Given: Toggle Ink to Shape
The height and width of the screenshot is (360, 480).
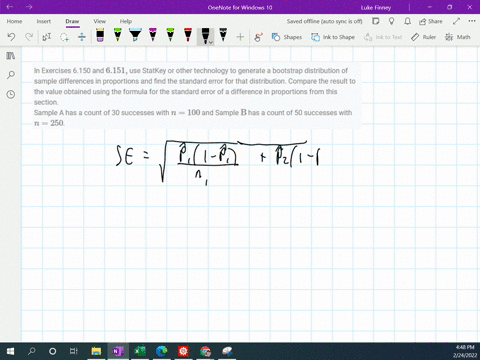Looking at the screenshot, I should click(333, 37).
